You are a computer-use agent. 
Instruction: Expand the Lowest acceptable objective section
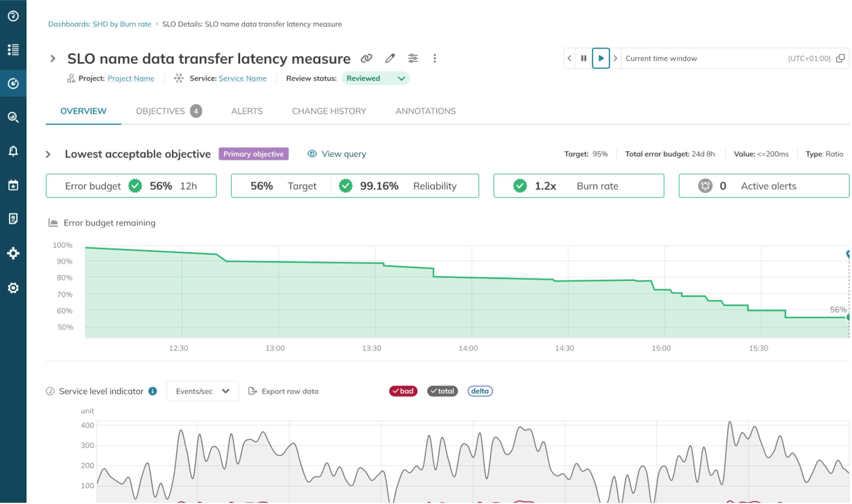click(x=48, y=155)
